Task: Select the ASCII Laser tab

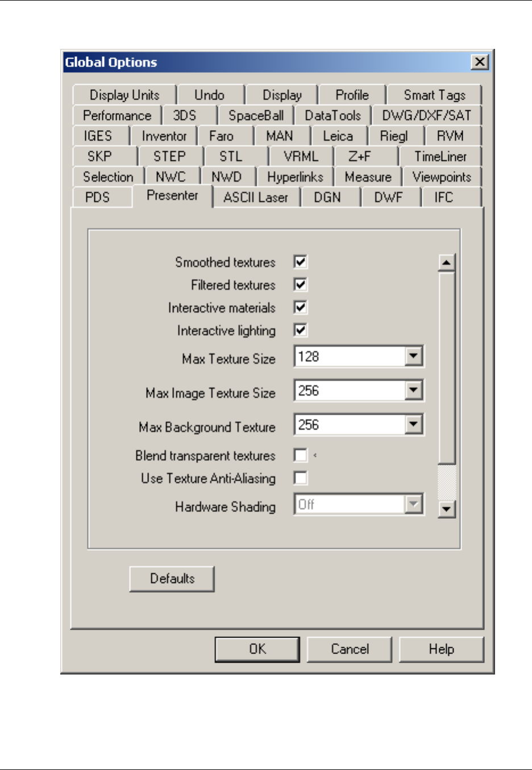Action: point(256,197)
